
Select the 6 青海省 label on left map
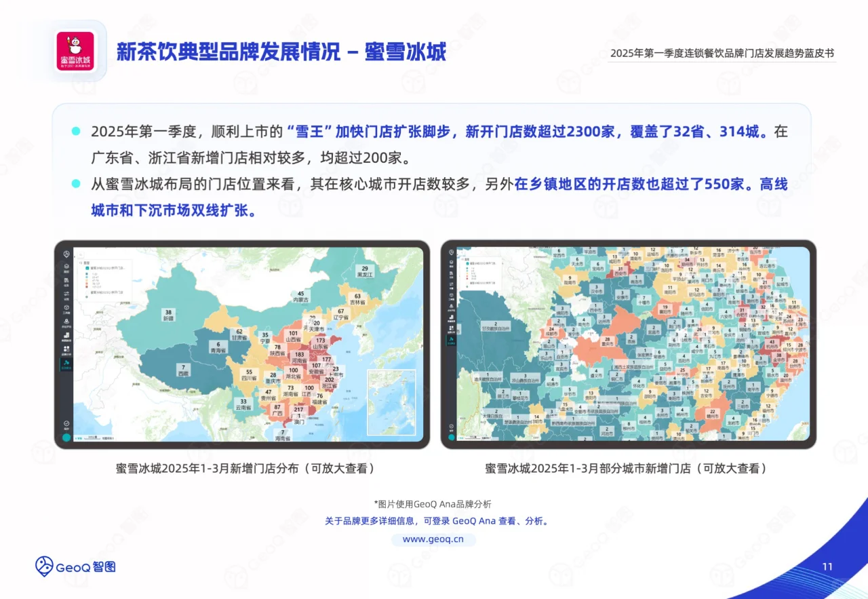(220, 347)
